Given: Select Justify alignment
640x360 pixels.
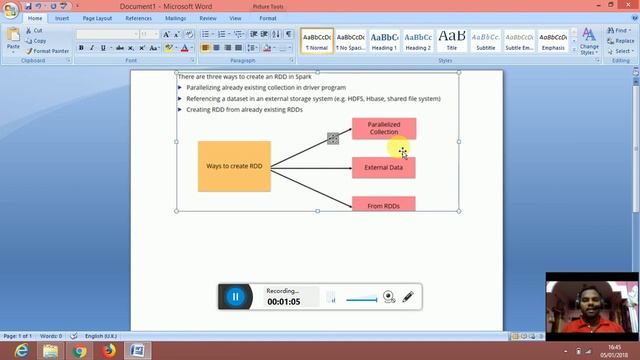Looking at the screenshot, I should click(x=238, y=48).
